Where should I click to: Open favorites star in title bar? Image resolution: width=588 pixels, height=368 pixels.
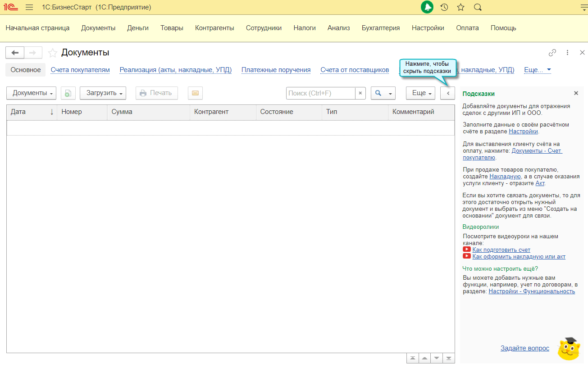point(460,7)
